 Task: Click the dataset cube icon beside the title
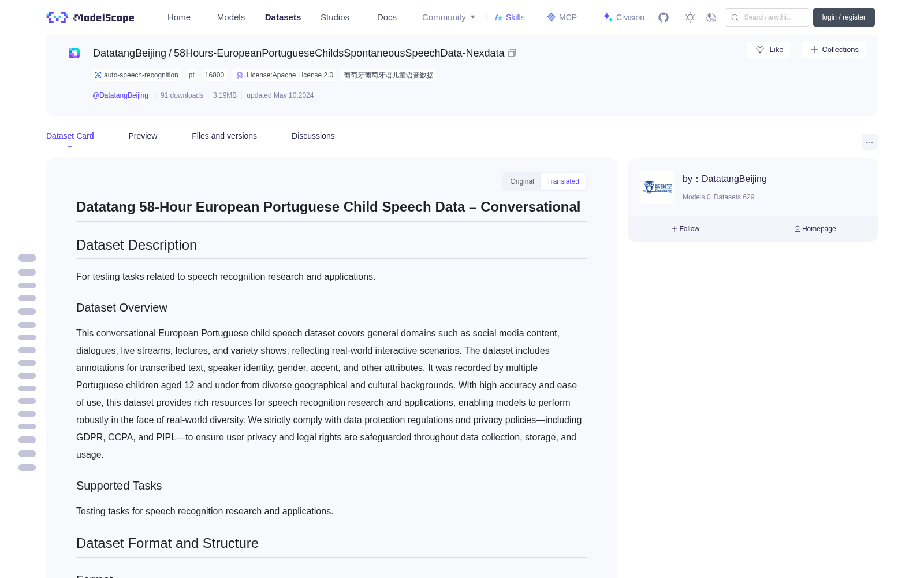pyautogui.click(x=74, y=53)
